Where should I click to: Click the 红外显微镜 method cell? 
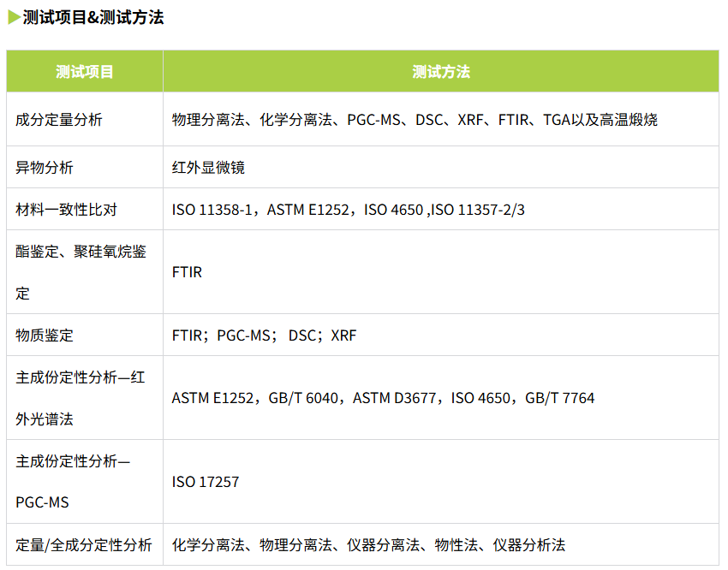208,168
